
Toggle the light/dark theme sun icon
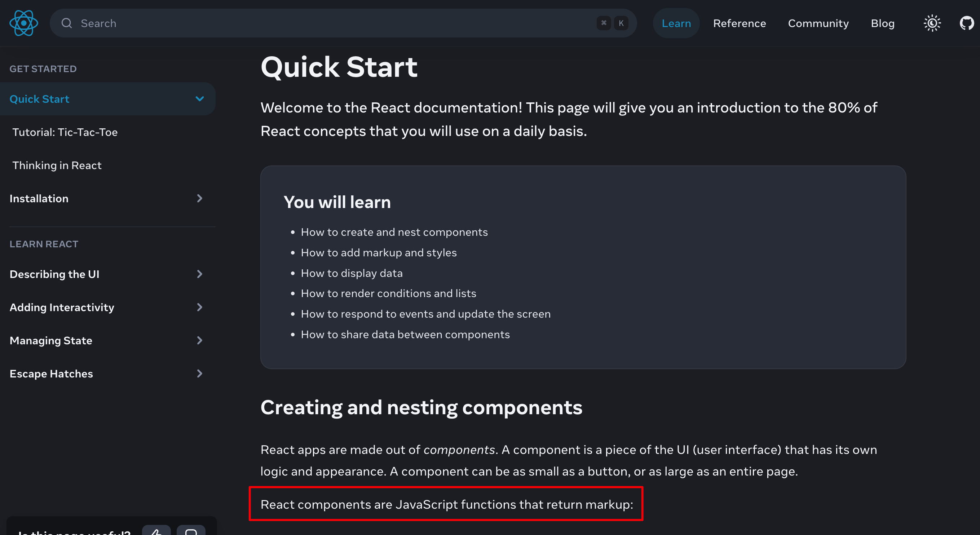click(932, 23)
